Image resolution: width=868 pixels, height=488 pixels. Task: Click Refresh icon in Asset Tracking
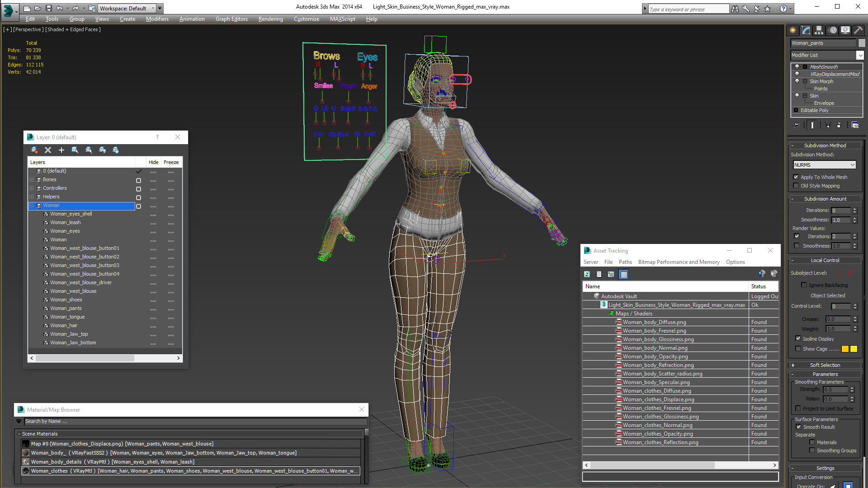click(x=587, y=274)
